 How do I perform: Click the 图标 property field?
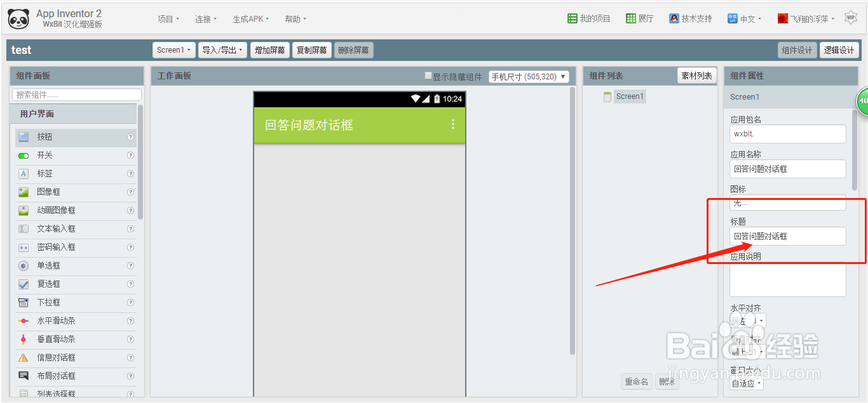click(x=788, y=203)
